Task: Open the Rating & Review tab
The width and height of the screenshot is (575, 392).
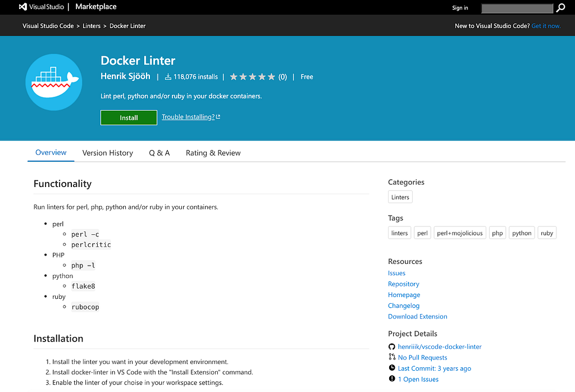Action: 213,153
